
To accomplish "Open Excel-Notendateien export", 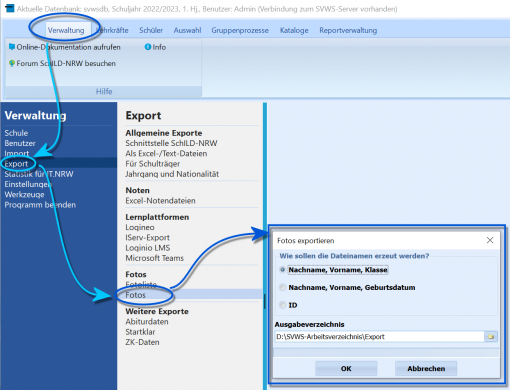I will [160, 201].
